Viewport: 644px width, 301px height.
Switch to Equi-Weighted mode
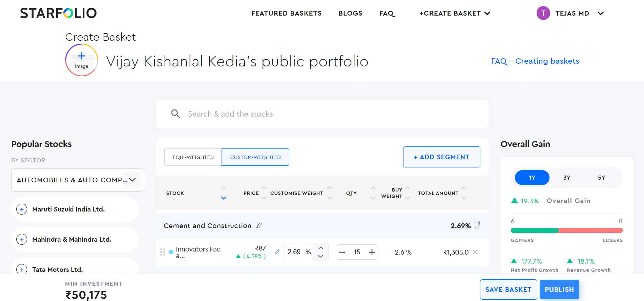pos(193,157)
